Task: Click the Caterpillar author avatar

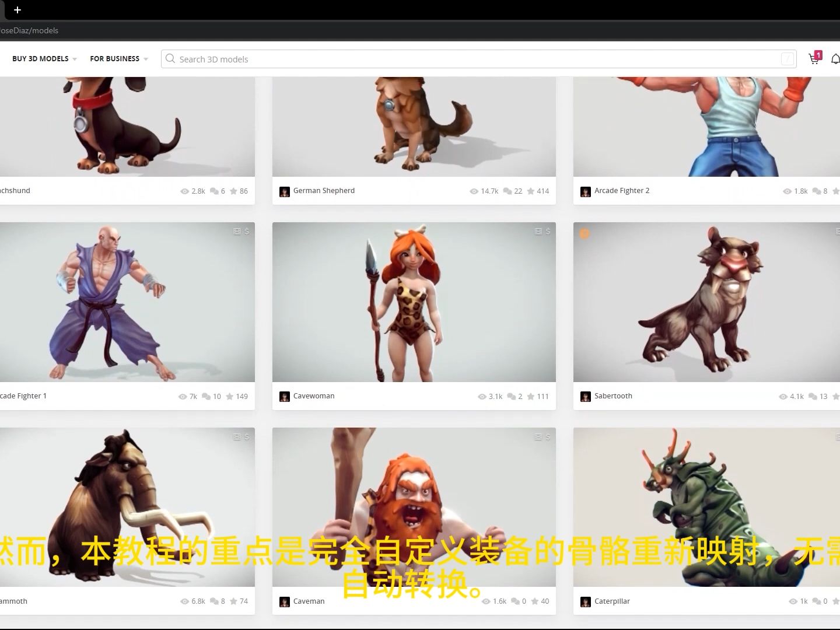Action: (586, 602)
